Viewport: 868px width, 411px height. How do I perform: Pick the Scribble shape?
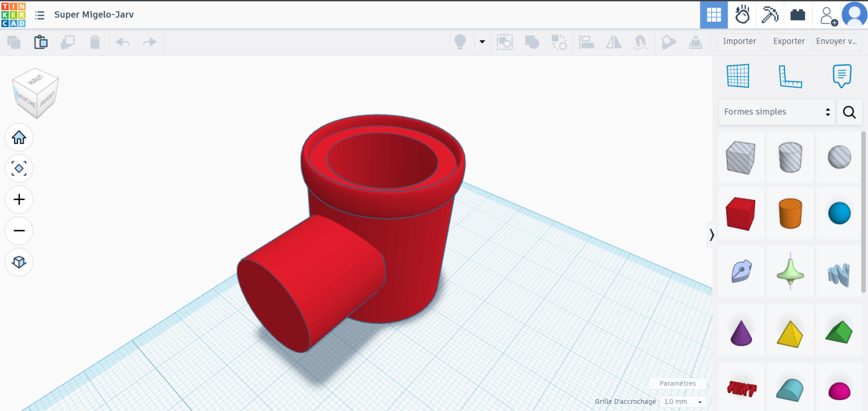tap(741, 271)
